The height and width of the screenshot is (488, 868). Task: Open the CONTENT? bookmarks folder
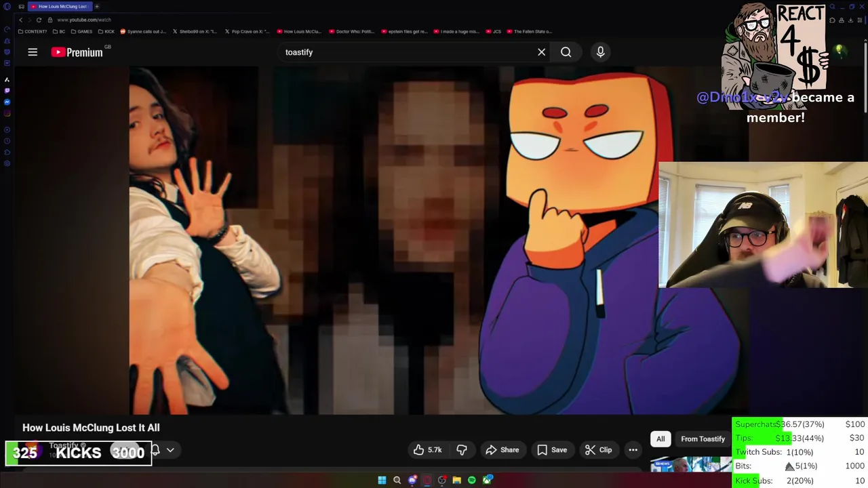pos(33,31)
